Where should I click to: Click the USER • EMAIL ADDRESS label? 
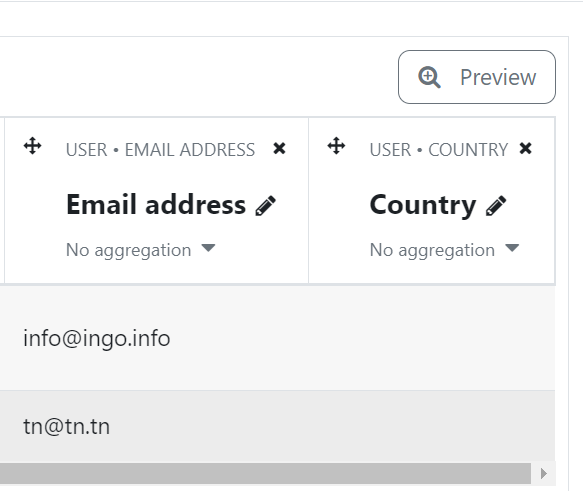(160, 150)
